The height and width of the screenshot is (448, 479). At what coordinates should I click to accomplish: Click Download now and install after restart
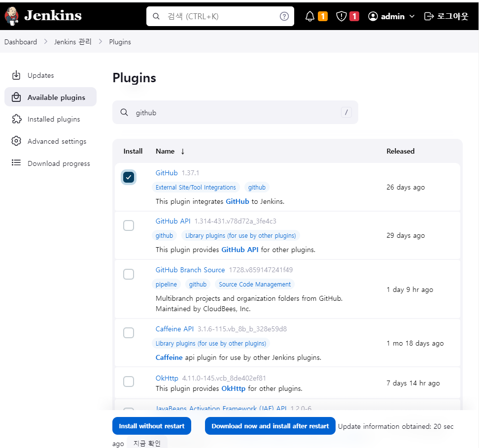coord(270,426)
